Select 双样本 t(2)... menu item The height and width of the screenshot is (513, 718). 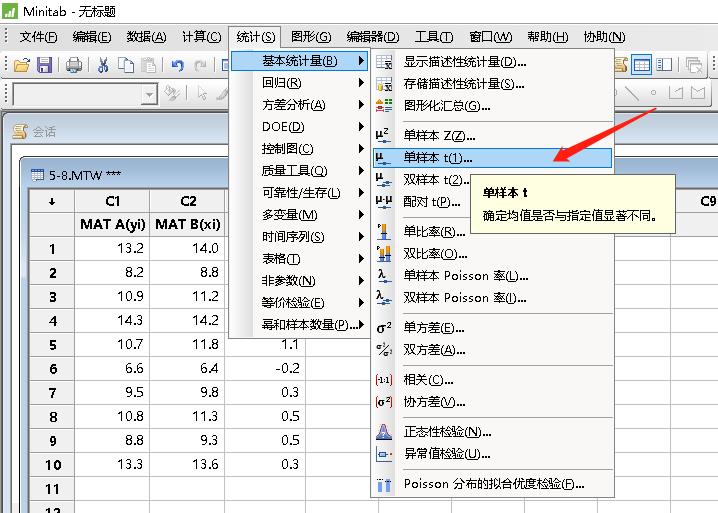421,180
